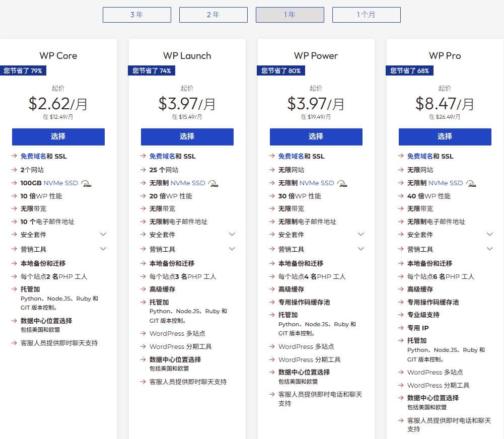Select the 2 年 billing option

point(213,15)
